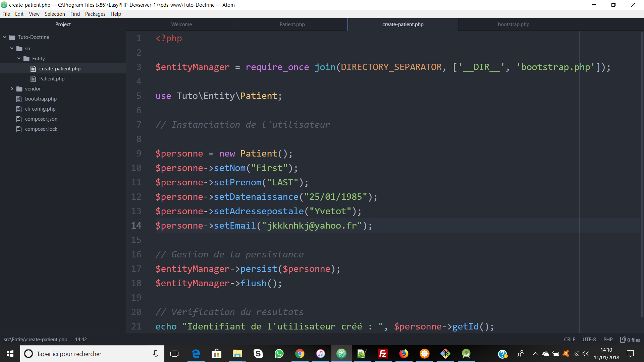
Task: Open the WhatsApp taskbar icon
Action: [x=279, y=354]
